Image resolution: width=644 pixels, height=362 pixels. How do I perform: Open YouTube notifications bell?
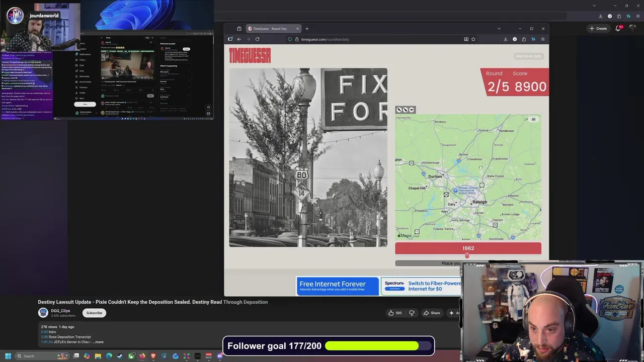(618, 29)
